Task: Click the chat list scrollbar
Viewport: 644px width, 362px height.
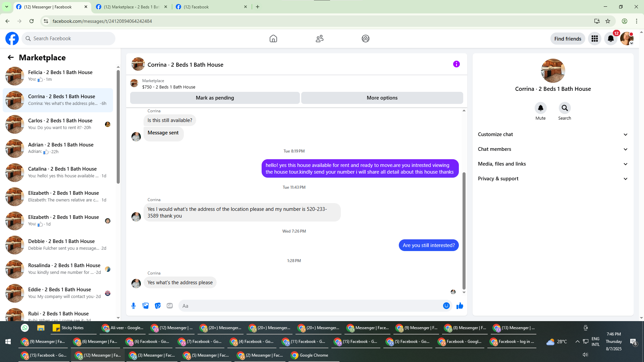Action: pyautogui.click(x=118, y=127)
